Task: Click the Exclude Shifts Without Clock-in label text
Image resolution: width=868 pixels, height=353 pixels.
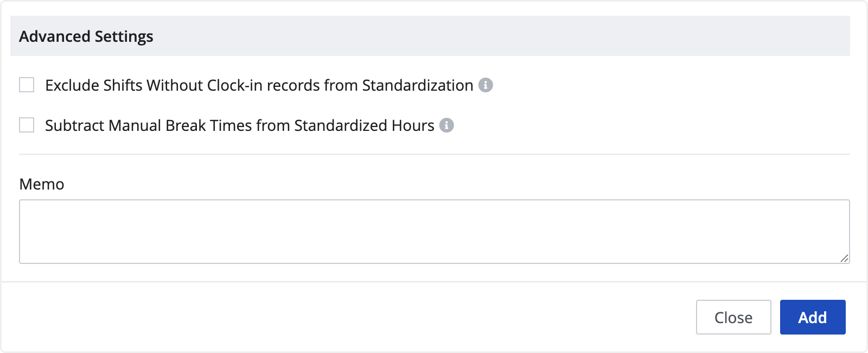Action: point(259,85)
